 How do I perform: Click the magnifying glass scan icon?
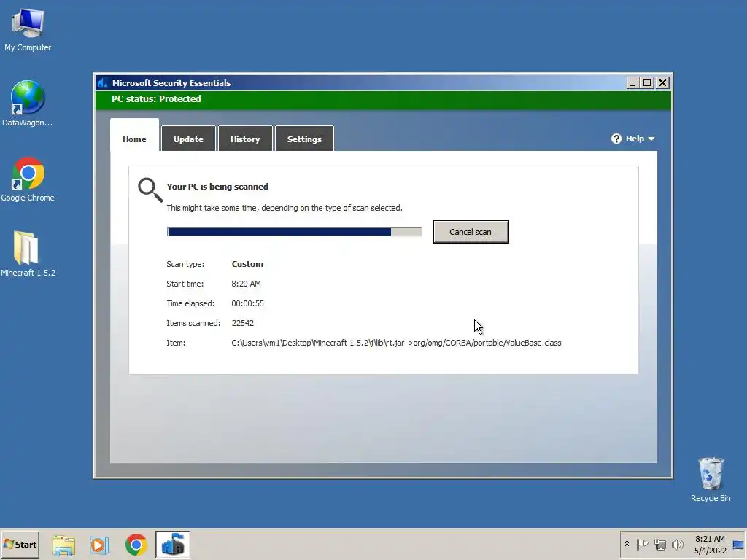[x=150, y=190]
